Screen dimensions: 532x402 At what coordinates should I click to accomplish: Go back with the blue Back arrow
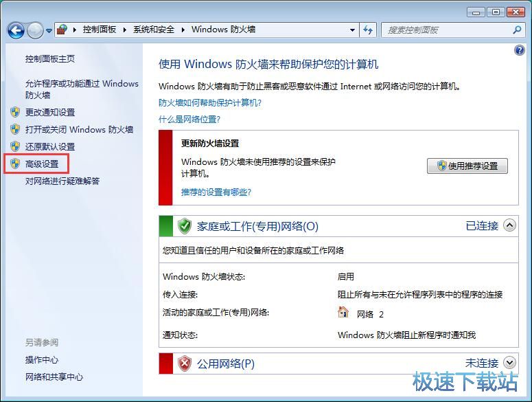16,30
